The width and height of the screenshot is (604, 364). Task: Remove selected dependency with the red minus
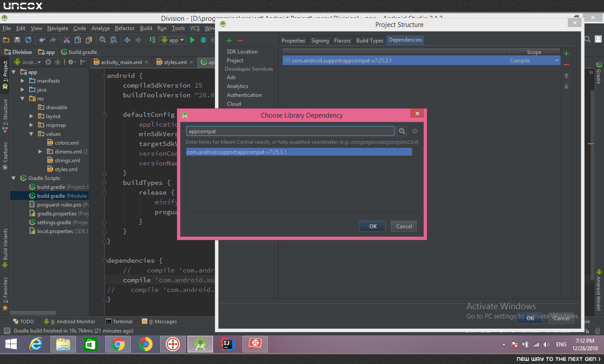coord(566,65)
